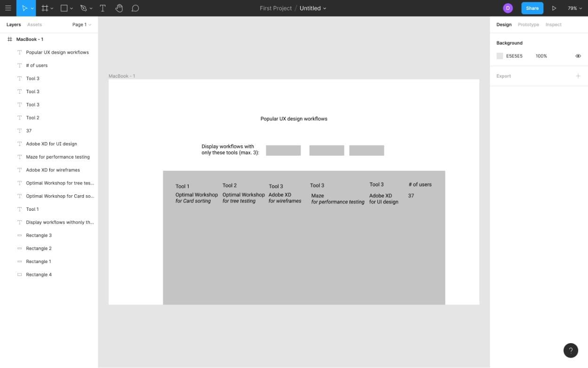Click the E5E5E5 background color swatch

[500, 56]
